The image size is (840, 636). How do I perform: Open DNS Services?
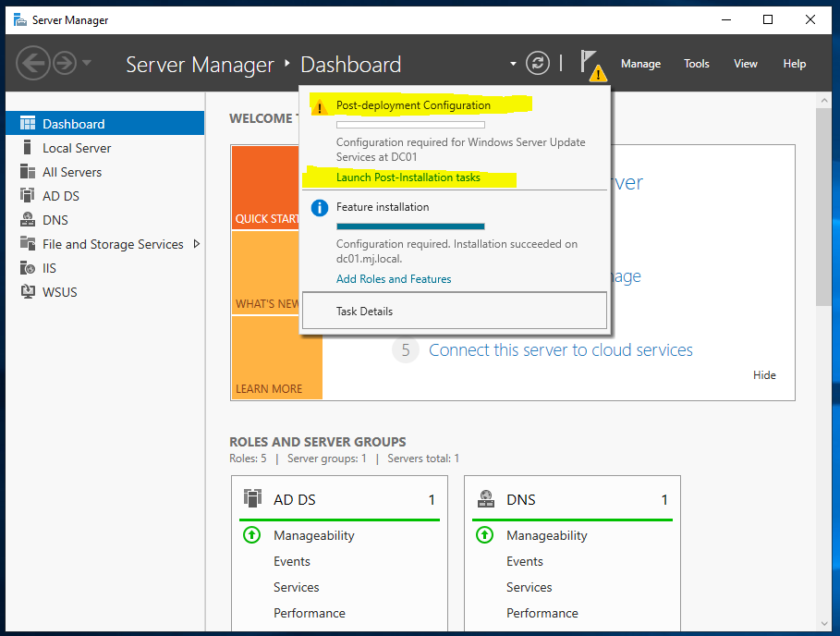pyautogui.click(x=530, y=587)
